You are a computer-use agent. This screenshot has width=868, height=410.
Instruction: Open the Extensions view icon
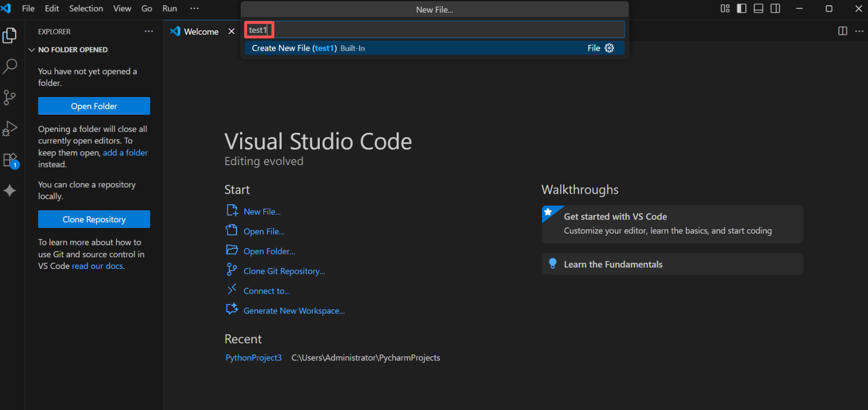10,160
